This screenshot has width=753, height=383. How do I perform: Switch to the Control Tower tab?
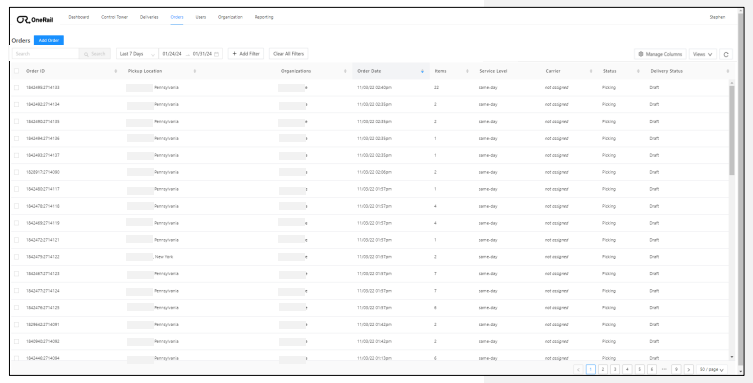point(114,17)
